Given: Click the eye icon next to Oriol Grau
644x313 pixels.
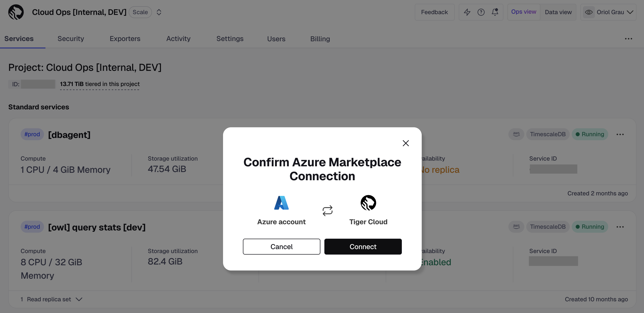Looking at the screenshot, I should pyautogui.click(x=589, y=12).
